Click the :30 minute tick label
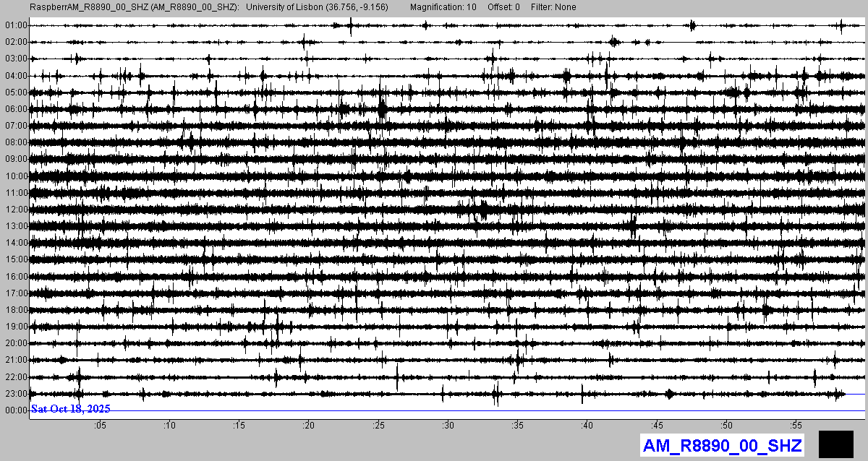 click(448, 426)
